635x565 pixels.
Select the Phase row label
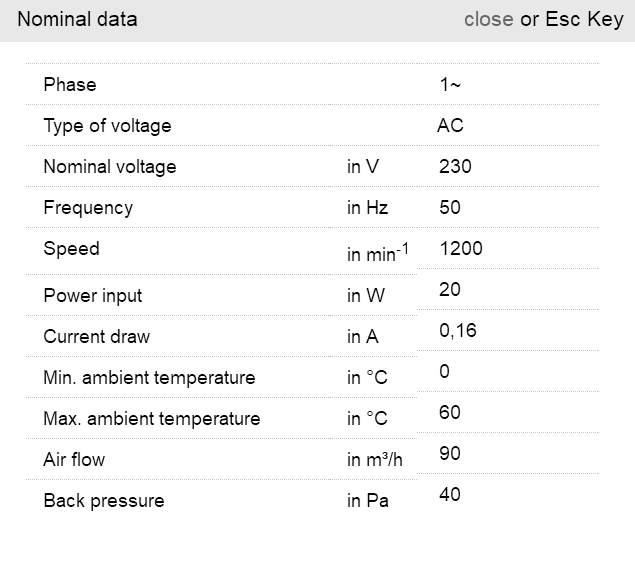pyautogui.click(x=70, y=85)
